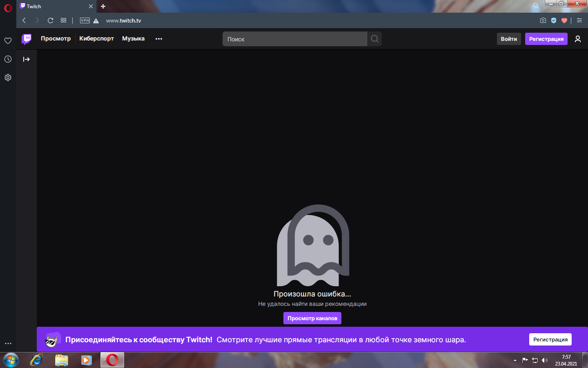The width and height of the screenshot is (588, 368).
Task: Open the Speed Dial start page grid
Action: pyautogui.click(x=63, y=20)
